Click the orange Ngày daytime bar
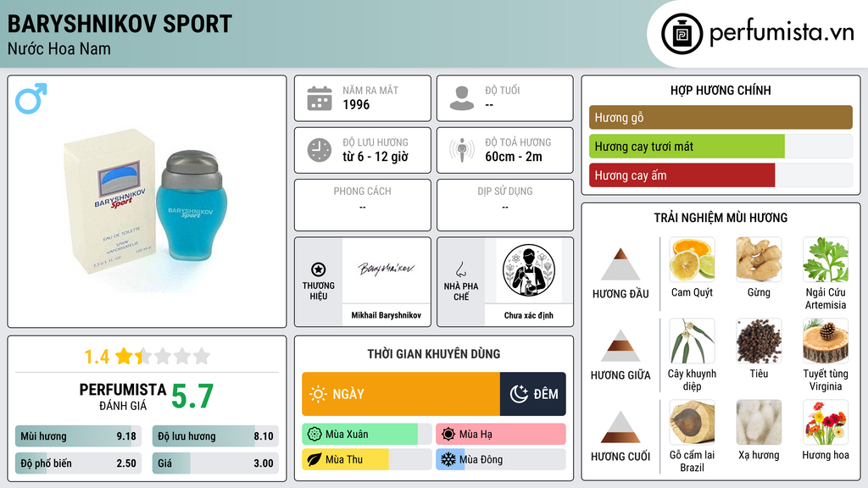 tap(401, 394)
